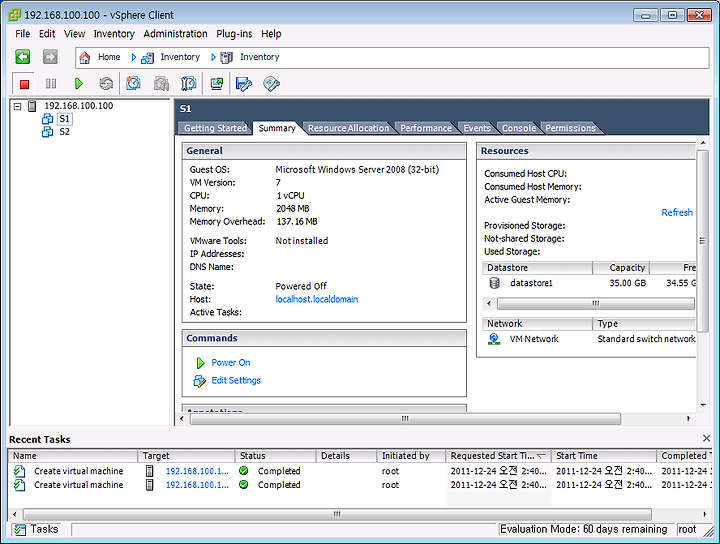Switch to the Resource Allocation tab
Image resolution: width=720 pixels, height=544 pixels.
(x=349, y=128)
